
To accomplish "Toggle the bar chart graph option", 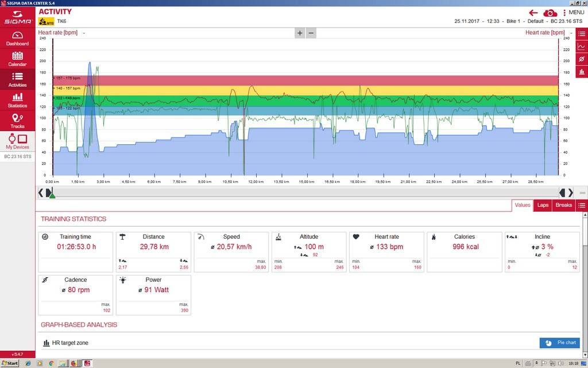I will click(582, 71).
